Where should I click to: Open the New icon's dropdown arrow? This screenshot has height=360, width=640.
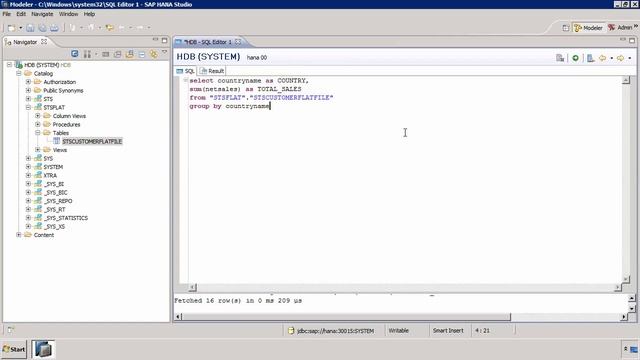(20, 28)
